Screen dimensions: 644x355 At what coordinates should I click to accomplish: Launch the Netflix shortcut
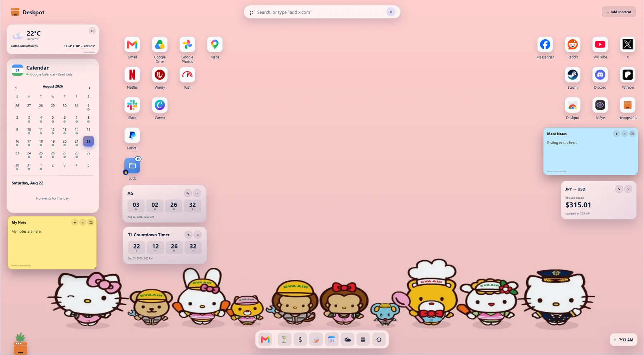click(132, 75)
